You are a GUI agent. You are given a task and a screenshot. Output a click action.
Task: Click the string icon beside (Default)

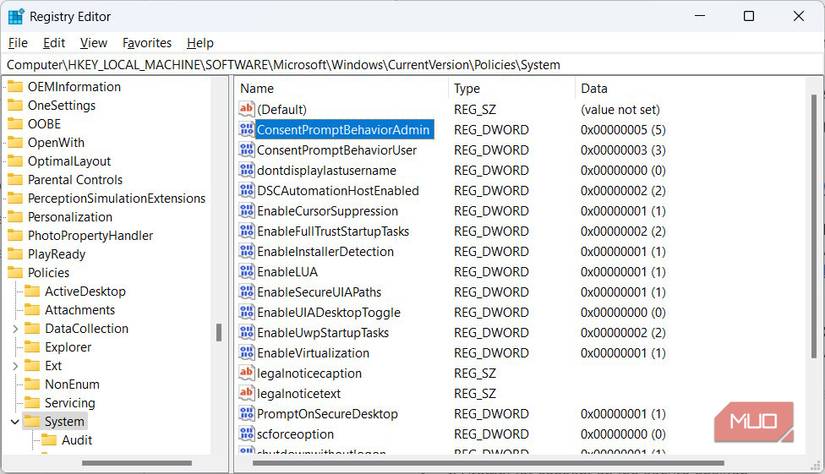[246, 109]
